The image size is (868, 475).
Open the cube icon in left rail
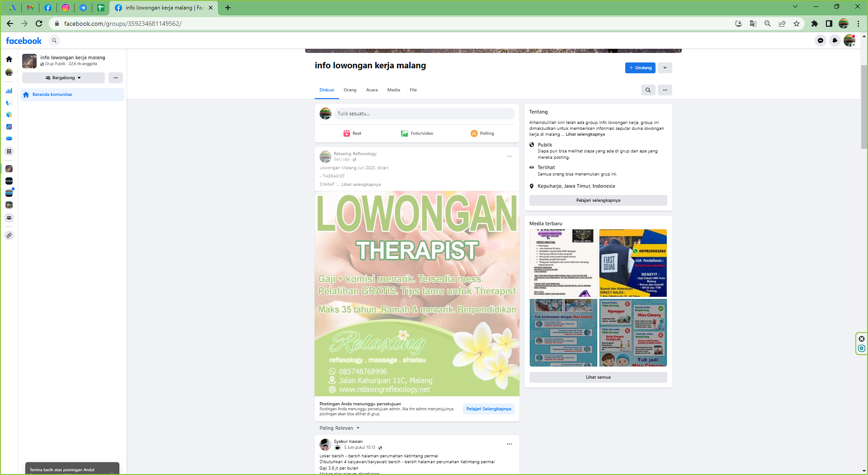point(9,115)
